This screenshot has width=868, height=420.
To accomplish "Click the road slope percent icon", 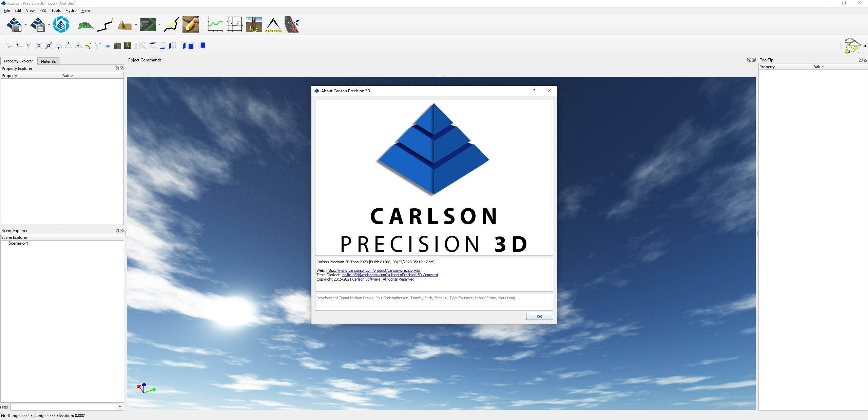I will [x=292, y=24].
